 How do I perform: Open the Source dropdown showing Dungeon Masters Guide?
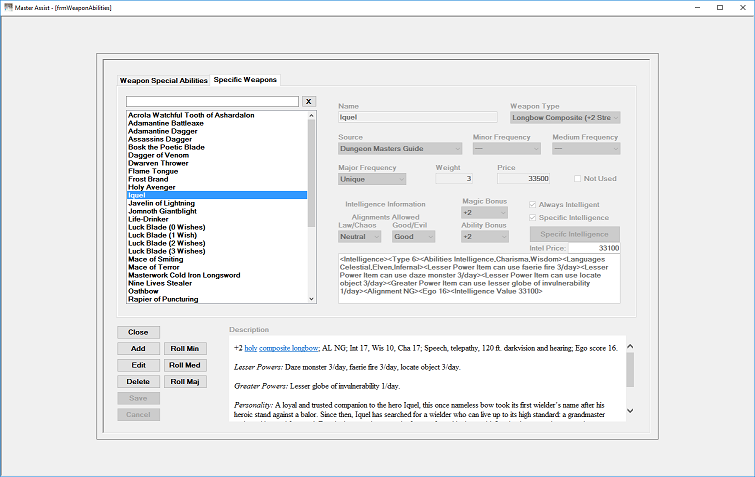coord(400,149)
